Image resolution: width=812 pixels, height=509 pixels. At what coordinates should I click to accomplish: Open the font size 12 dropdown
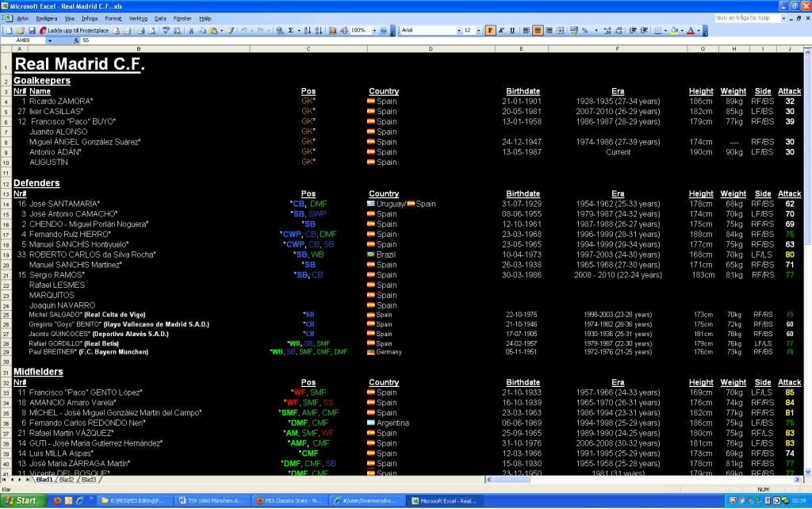coord(478,31)
